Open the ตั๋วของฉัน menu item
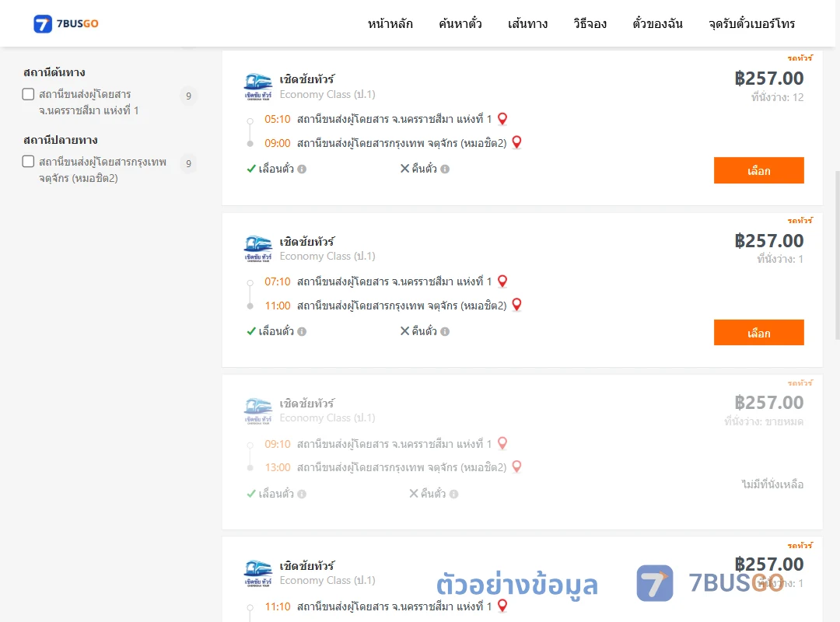Image resolution: width=840 pixels, height=622 pixels. coord(657,23)
